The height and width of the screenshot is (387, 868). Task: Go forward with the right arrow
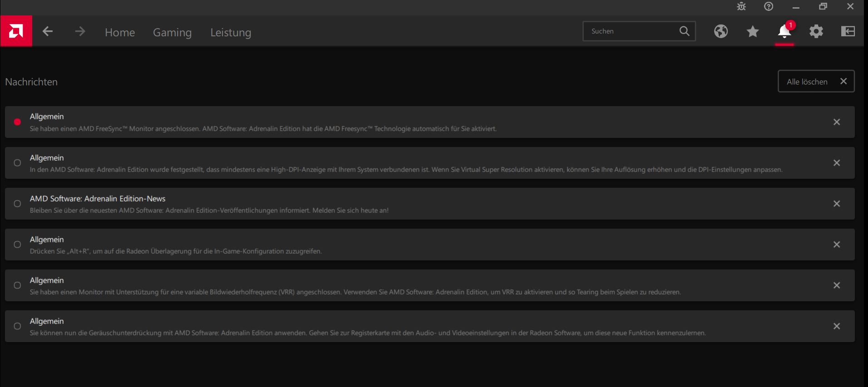[x=80, y=31]
